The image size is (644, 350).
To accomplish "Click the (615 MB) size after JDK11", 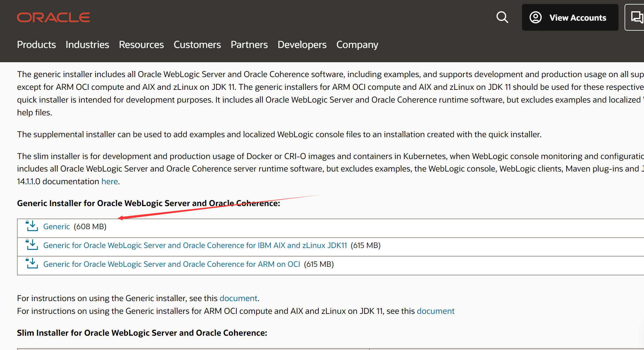I will tap(366, 246).
